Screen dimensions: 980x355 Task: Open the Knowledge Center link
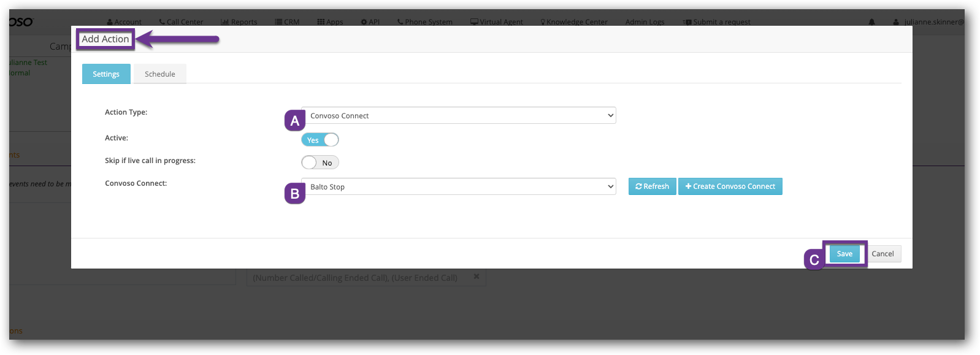[574, 22]
